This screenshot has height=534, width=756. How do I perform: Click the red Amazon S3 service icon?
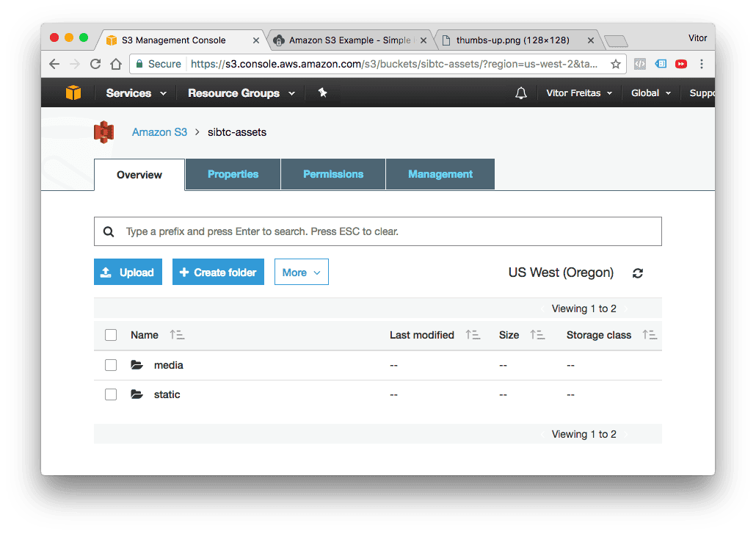coord(103,132)
